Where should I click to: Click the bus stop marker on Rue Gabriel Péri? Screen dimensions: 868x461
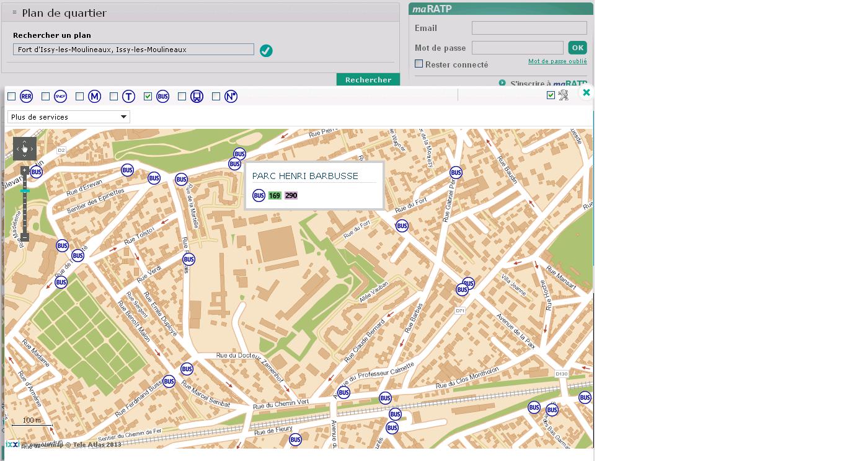(456, 172)
